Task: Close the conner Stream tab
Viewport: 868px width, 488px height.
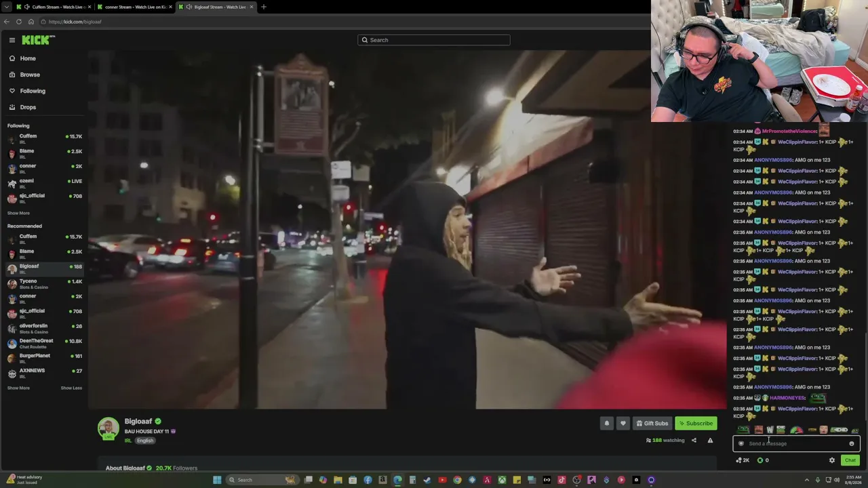Action: pyautogui.click(x=170, y=7)
